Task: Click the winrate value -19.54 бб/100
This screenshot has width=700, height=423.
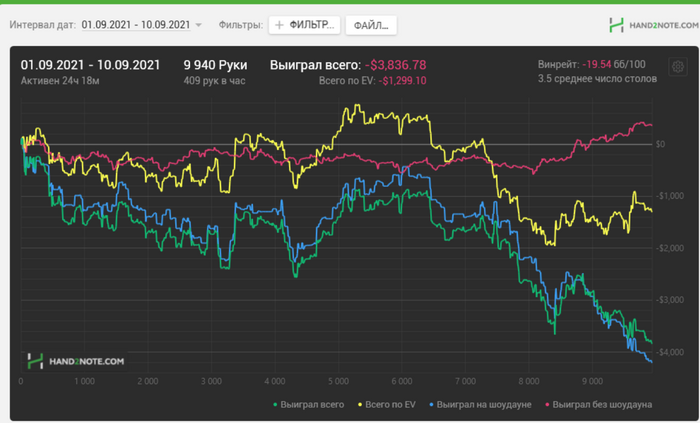Action: [614, 64]
